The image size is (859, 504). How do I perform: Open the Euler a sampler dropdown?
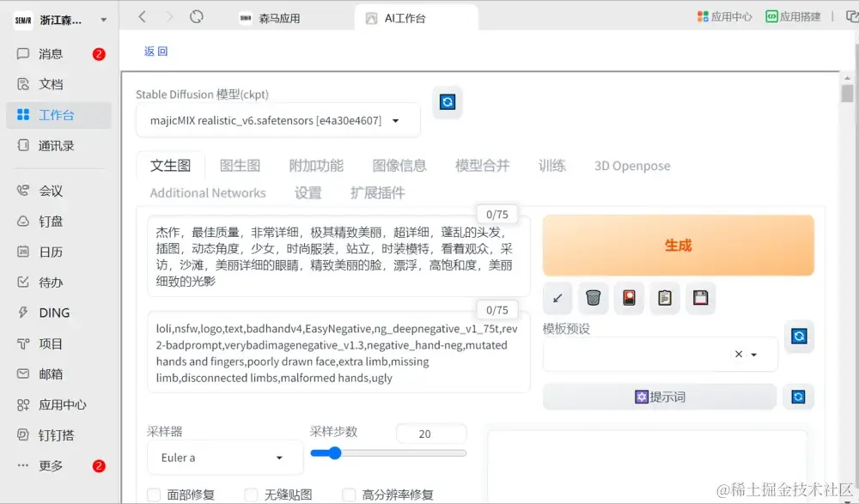point(224,457)
